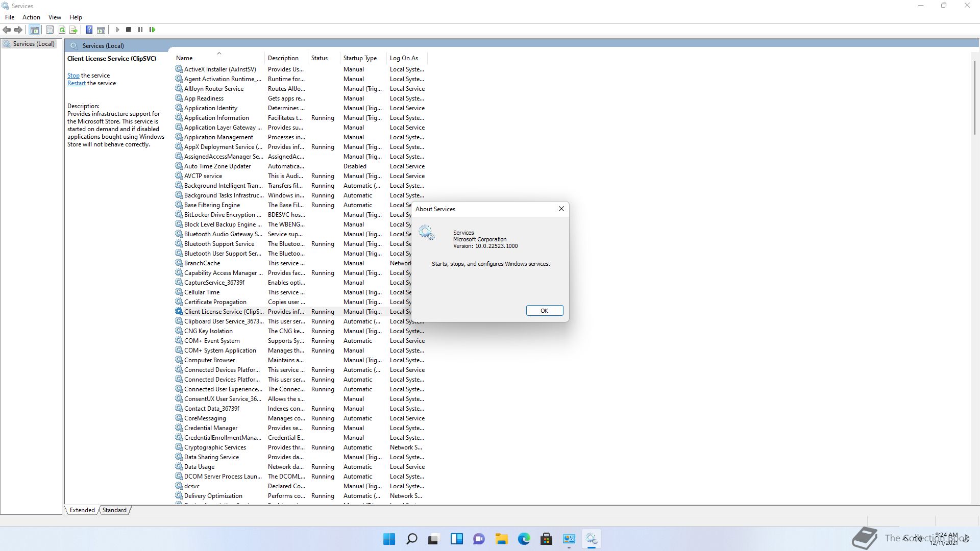Open the Chat app on the taskbar

(x=479, y=539)
